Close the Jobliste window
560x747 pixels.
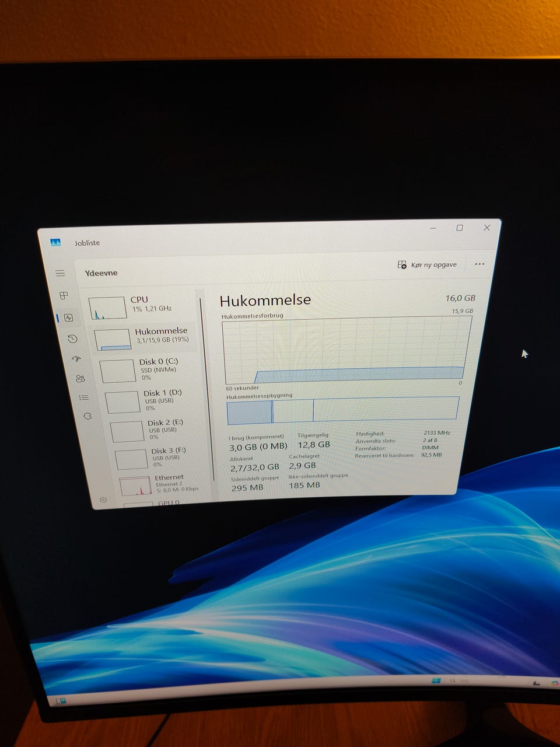487,228
